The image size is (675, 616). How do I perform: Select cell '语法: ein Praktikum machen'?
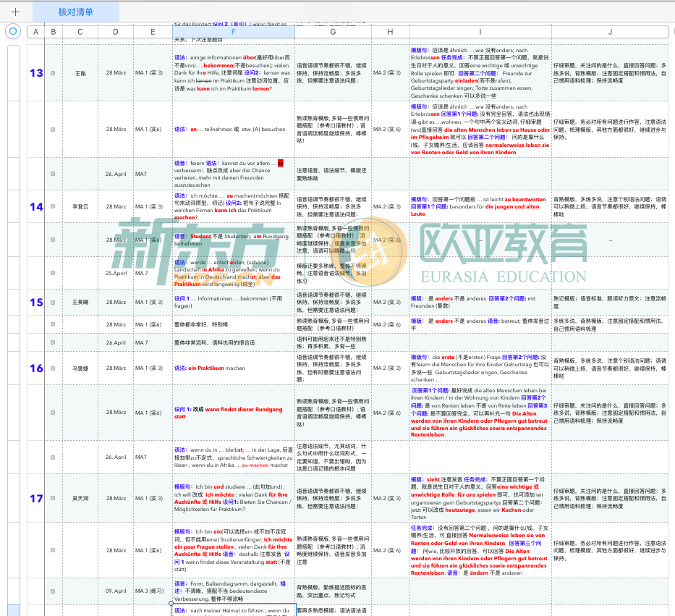[x=234, y=368]
